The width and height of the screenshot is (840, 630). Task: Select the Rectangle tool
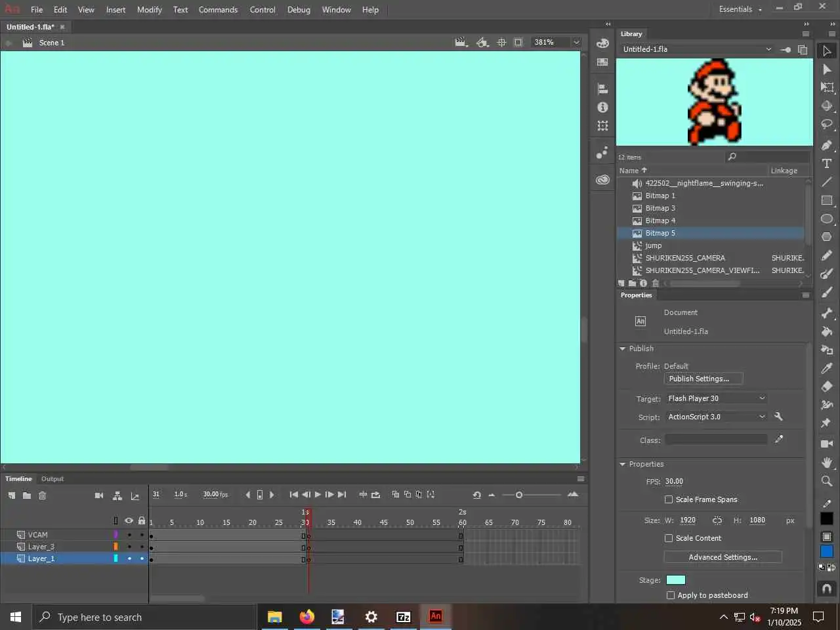(x=827, y=200)
